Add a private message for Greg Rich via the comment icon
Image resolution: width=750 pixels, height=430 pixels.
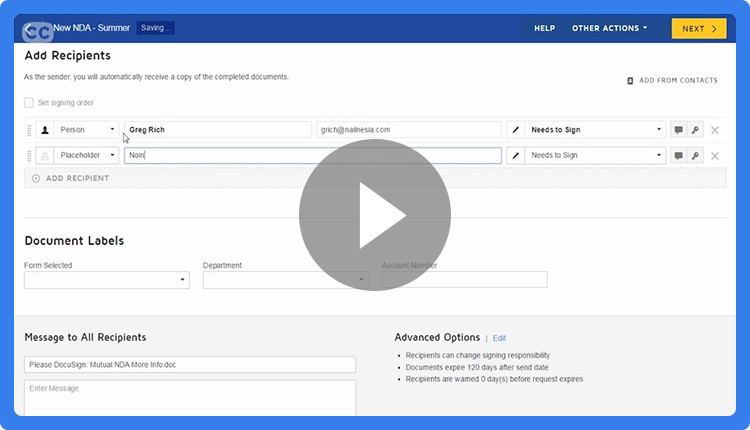coord(678,130)
